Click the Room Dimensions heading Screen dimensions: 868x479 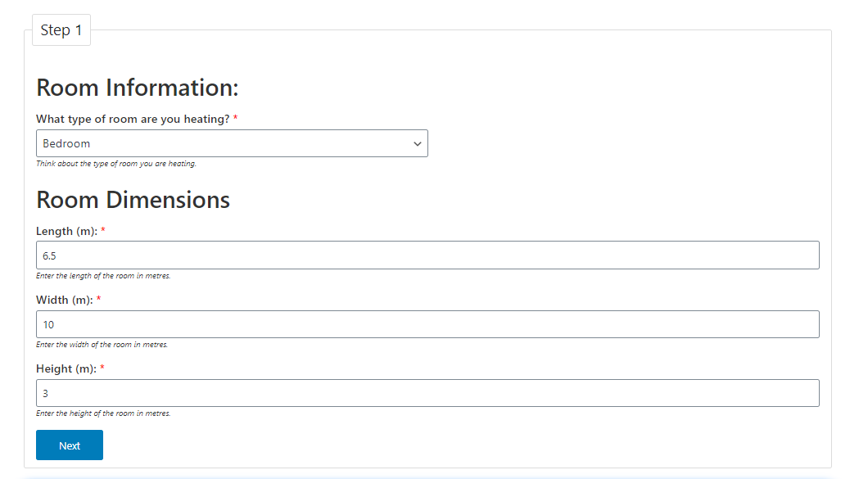coord(133,200)
